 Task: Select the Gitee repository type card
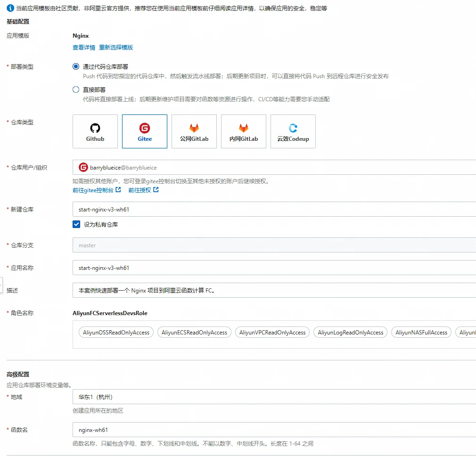click(x=145, y=131)
